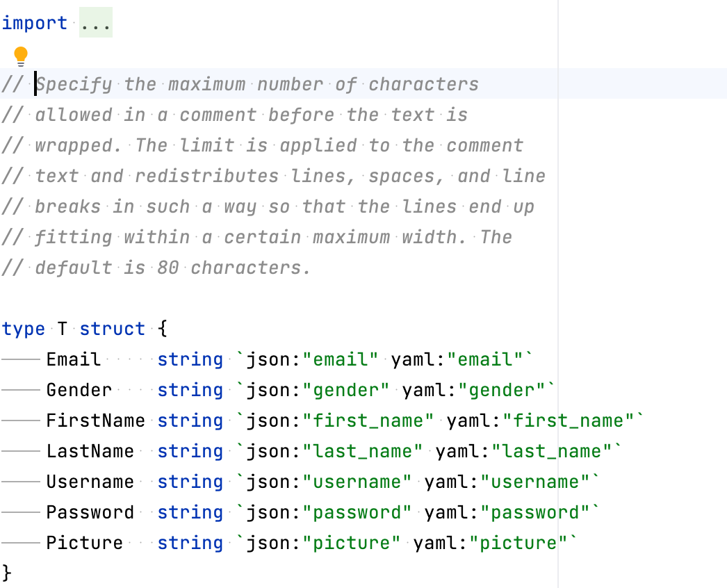Viewport: 727px width, 588px height.
Task: Click the json tag value first_name
Action: (x=367, y=420)
